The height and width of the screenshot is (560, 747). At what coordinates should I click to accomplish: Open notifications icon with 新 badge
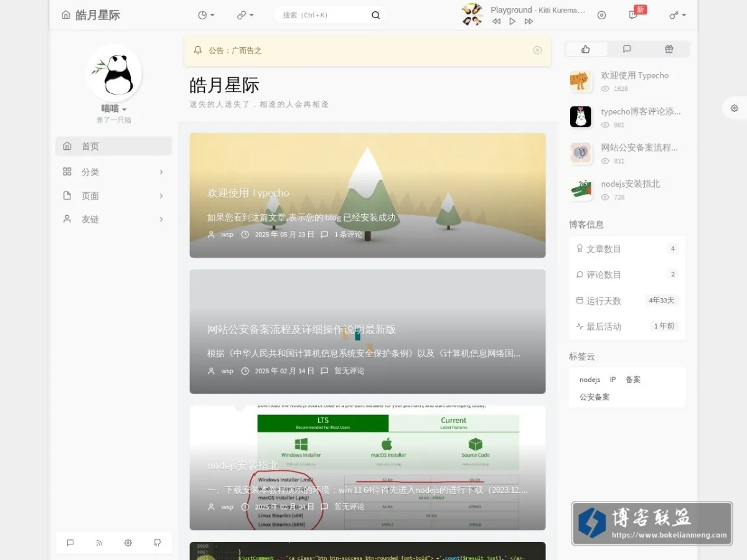click(x=634, y=15)
